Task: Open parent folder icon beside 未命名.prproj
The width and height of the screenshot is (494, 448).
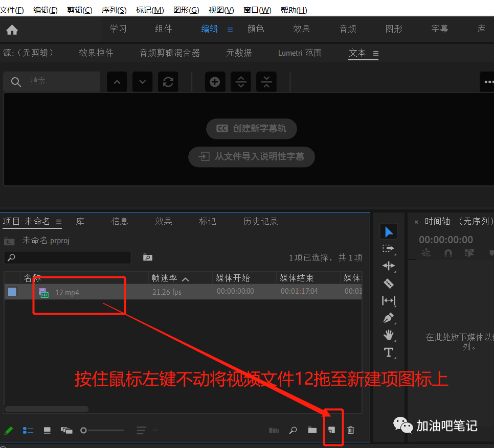Action: [x=9, y=241]
